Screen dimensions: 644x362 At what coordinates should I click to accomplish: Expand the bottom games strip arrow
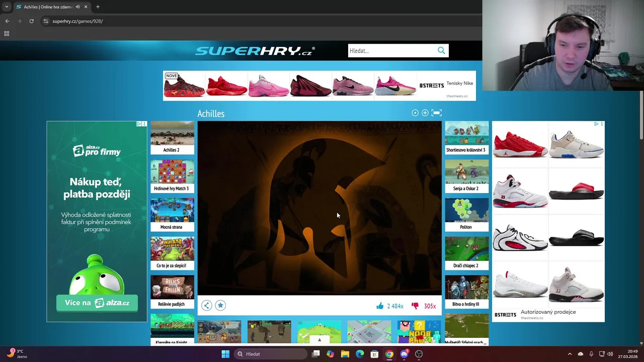[319, 340]
